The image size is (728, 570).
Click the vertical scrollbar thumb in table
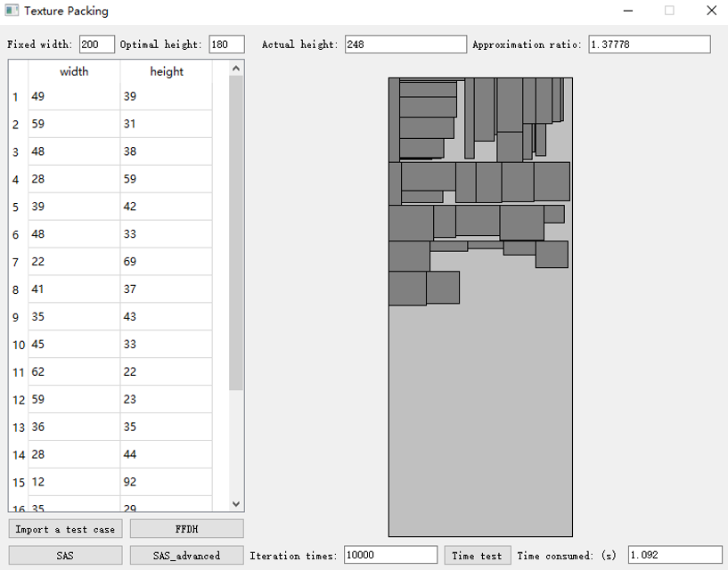click(236, 233)
